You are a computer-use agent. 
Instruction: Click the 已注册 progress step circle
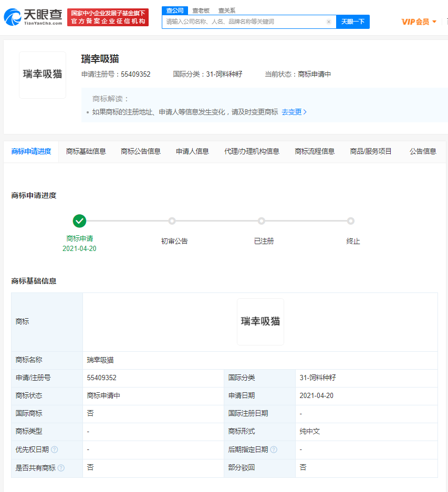(262, 221)
